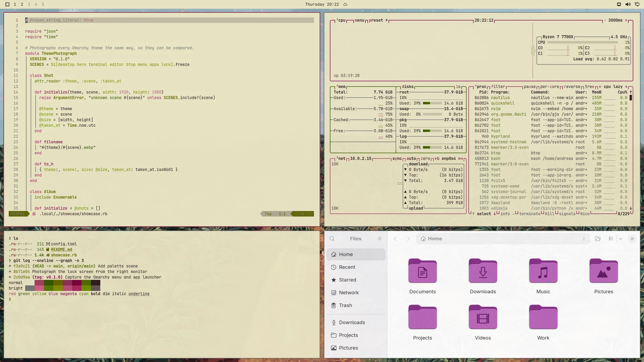The image size is (644, 362).
Task: Switch Files to list view icon
Action: pos(611,239)
